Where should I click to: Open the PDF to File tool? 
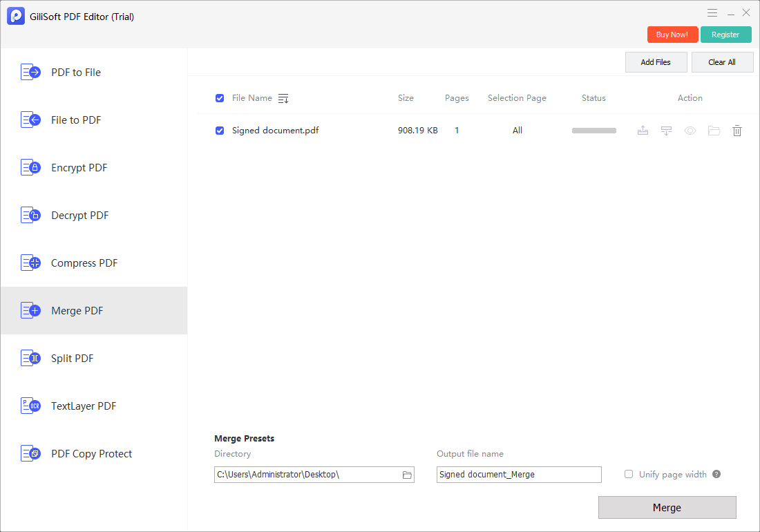point(94,72)
